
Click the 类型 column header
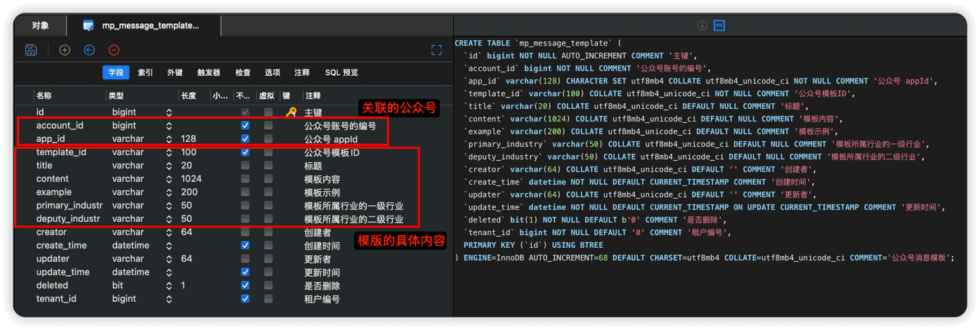coord(116,95)
